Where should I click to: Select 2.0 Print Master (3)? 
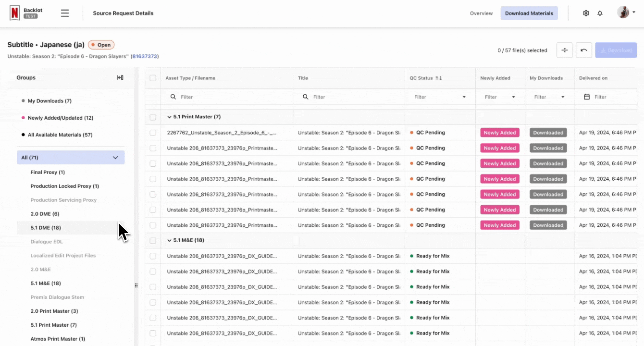(x=54, y=311)
